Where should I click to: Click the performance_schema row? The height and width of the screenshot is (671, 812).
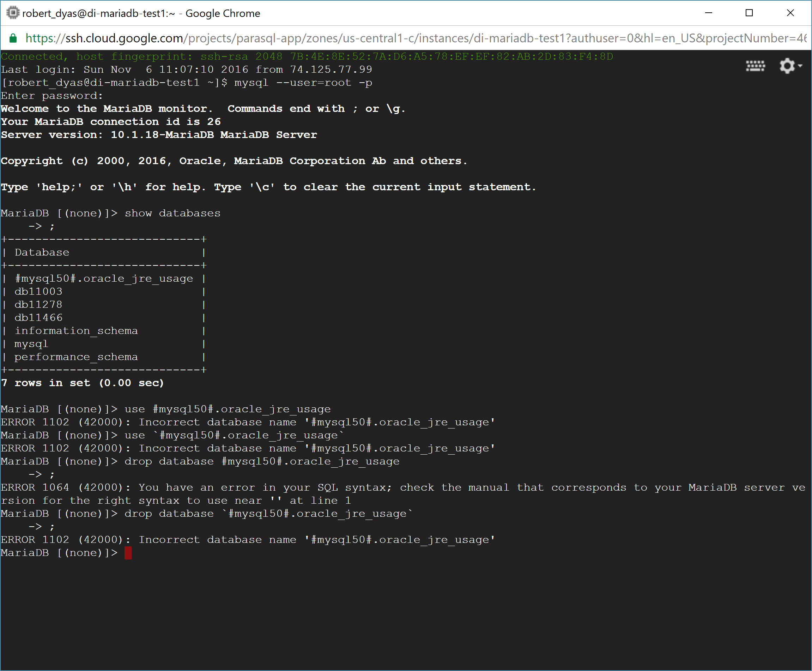[x=76, y=357]
